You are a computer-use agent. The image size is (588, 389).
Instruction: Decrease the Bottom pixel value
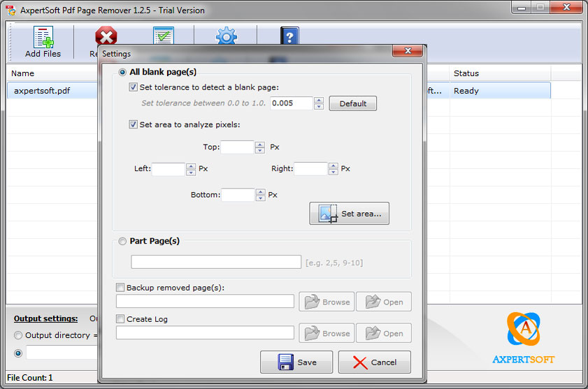(260, 198)
